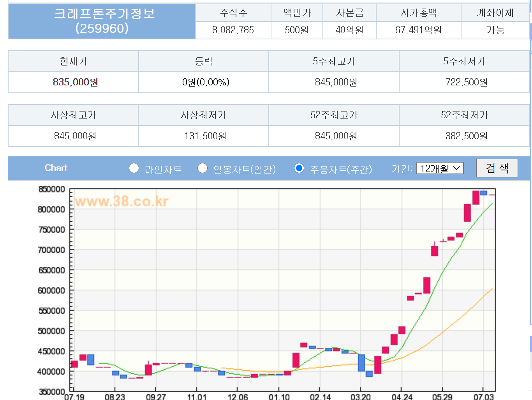Click the 사상최고가 column header
The width and height of the screenshot is (532, 400).
pyautogui.click(x=73, y=115)
